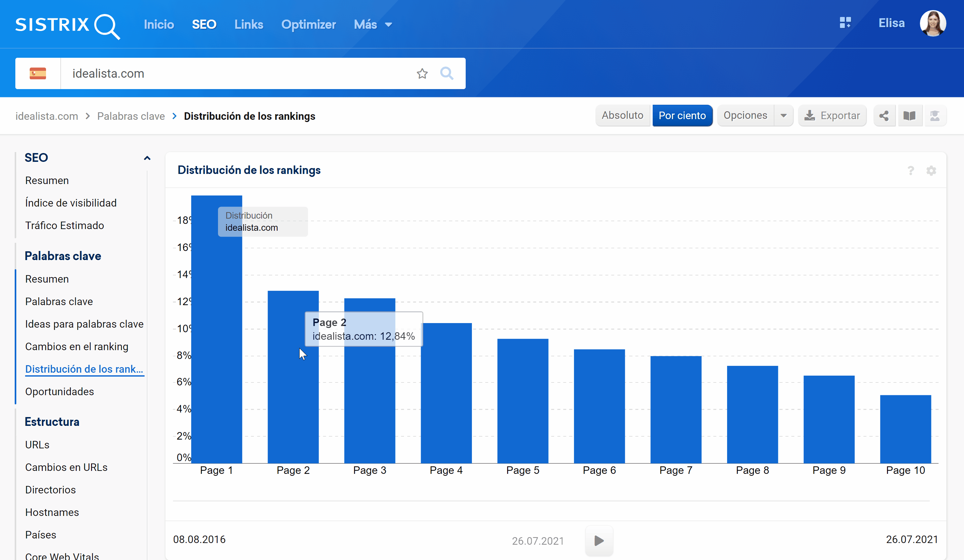
Task: Open the handbook book icon
Action: click(x=909, y=116)
